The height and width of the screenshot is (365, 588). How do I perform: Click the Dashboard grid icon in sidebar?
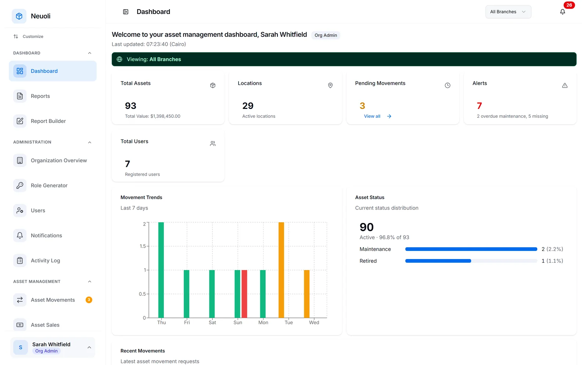[x=20, y=71]
